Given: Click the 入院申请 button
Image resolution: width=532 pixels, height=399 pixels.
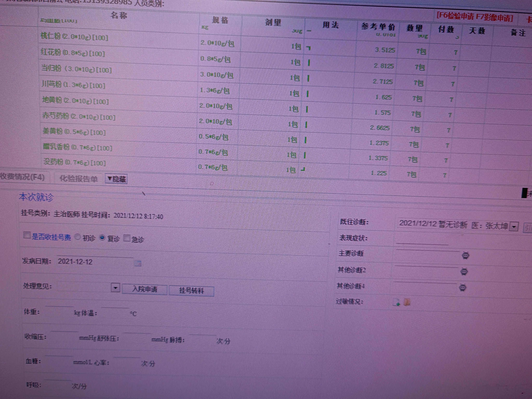Looking at the screenshot, I should pyautogui.click(x=145, y=289).
